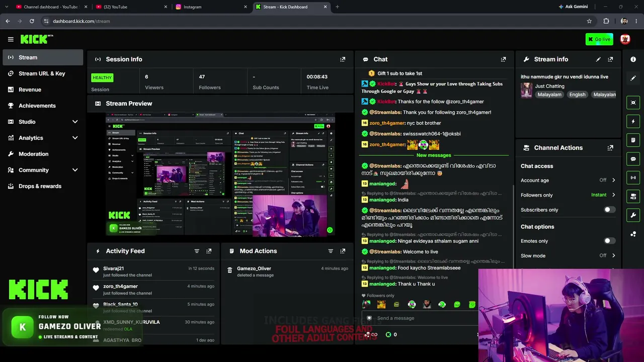Click the 00:08:43 Time Live value
Screen dimensions: 644x362
[317, 77]
